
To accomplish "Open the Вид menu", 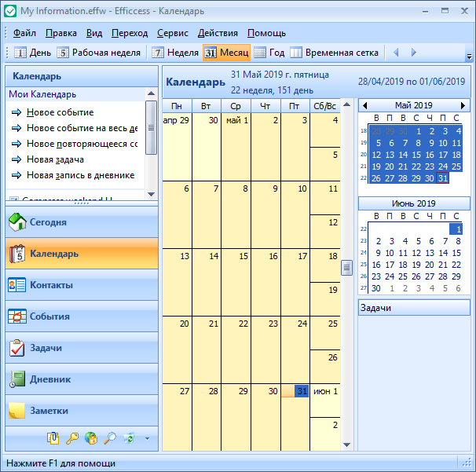I will click(x=94, y=33).
